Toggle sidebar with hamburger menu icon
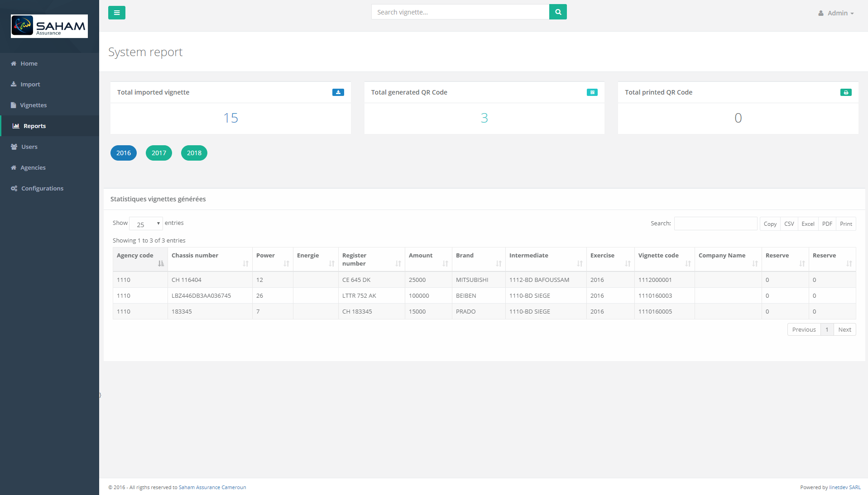Screen dimensions: 868x495 pos(116,13)
